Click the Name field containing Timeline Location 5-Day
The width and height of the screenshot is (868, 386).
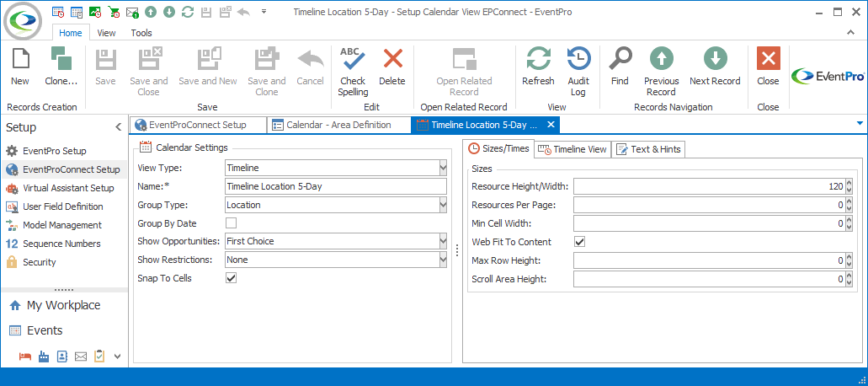coord(335,186)
